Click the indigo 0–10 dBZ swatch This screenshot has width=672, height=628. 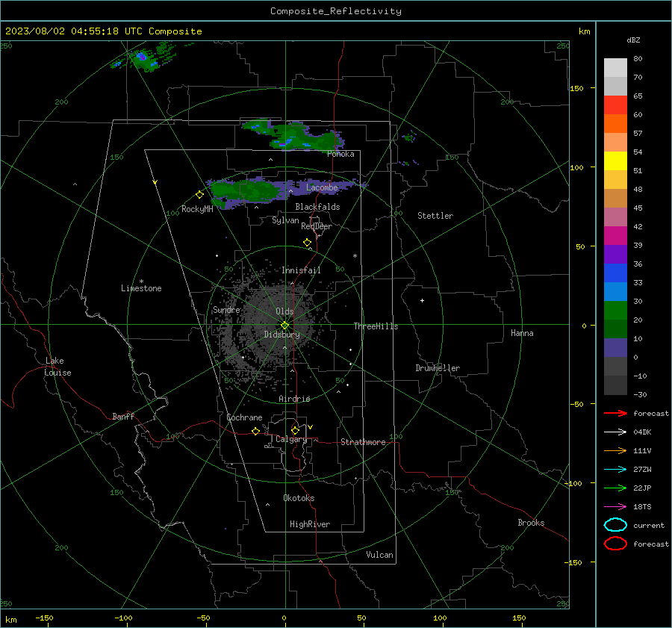coord(615,348)
